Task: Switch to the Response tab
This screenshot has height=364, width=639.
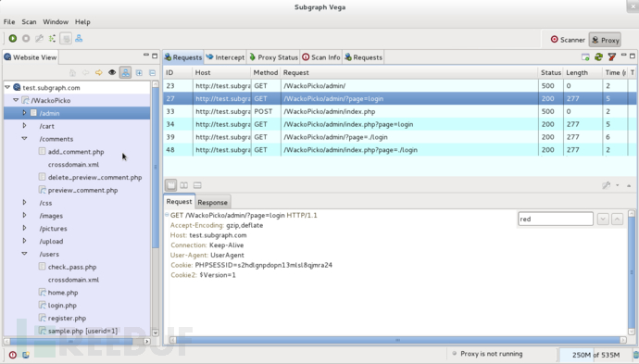Action: tap(212, 202)
